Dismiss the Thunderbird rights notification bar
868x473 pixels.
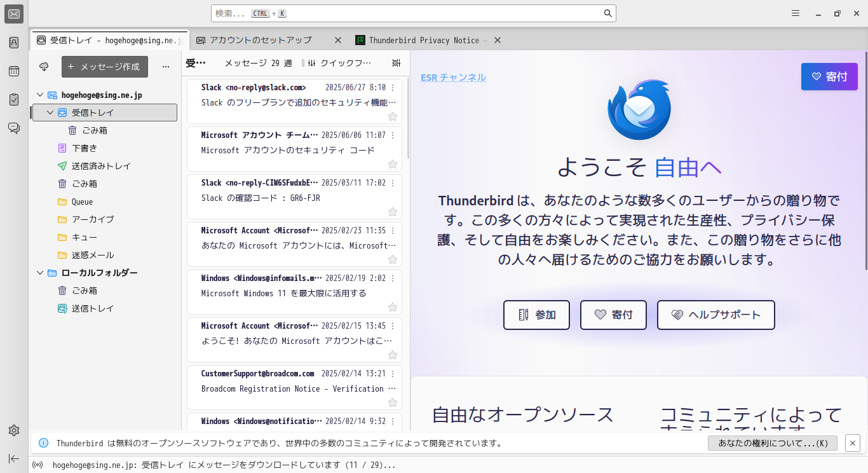click(x=853, y=443)
